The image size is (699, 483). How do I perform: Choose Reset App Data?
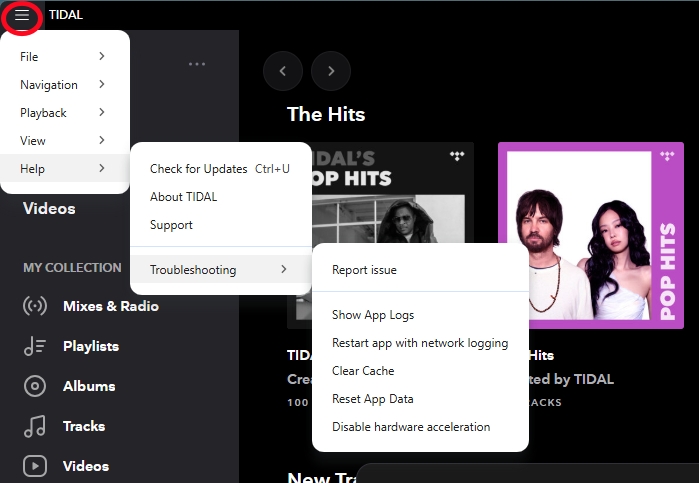coord(420,399)
